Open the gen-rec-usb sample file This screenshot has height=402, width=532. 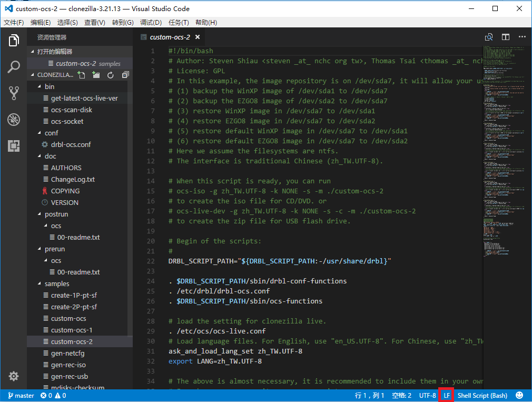coord(69,377)
